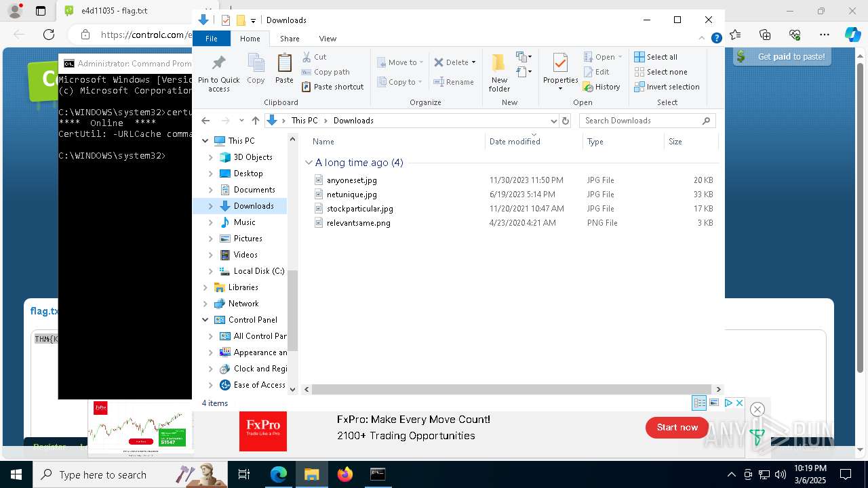Viewport: 868px width, 488px height.
Task: Click the horizontal scrollbar in file list
Action: pos(512,389)
